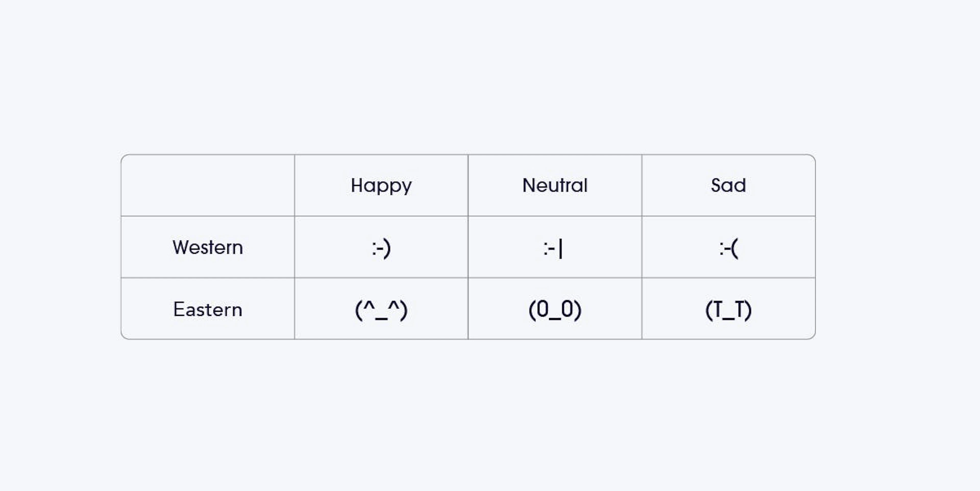This screenshot has height=491, width=980.
Task: Click the Eastern row label
Action: click(208, 309)
